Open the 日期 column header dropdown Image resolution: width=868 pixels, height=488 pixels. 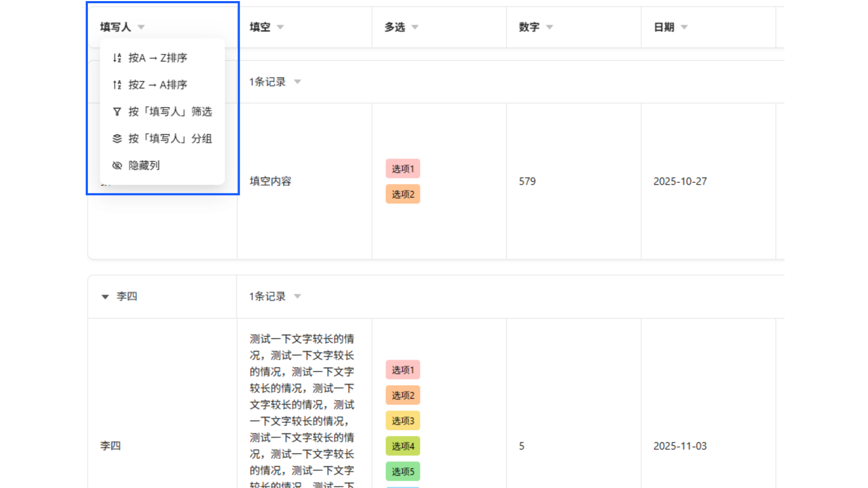point(684,27)
